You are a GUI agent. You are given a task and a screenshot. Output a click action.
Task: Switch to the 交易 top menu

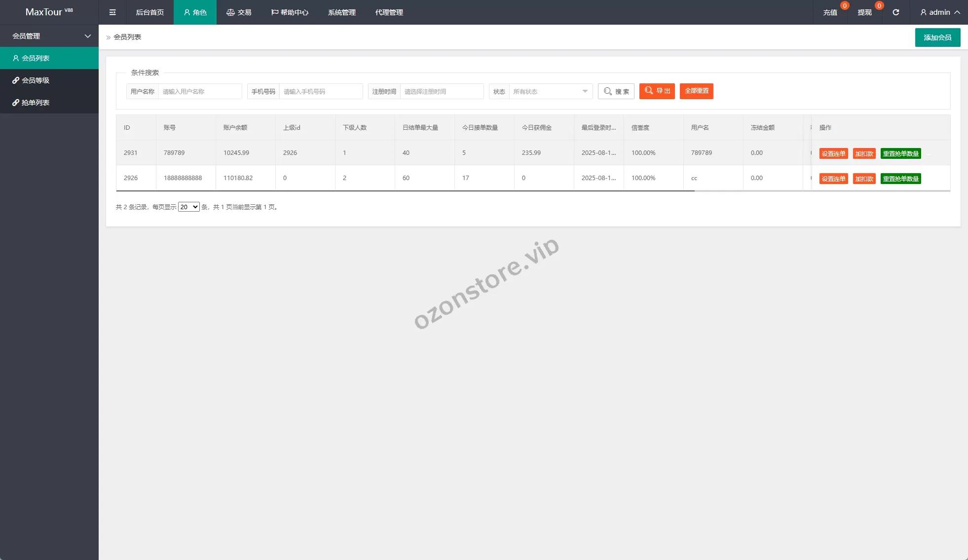pyautogui.click(x=239, y=12)
